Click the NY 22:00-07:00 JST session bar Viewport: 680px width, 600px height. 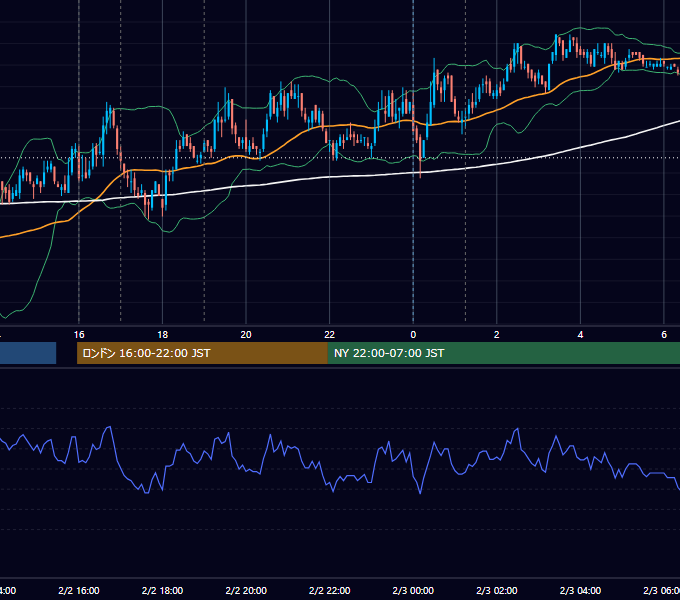(x=503, y=353)
